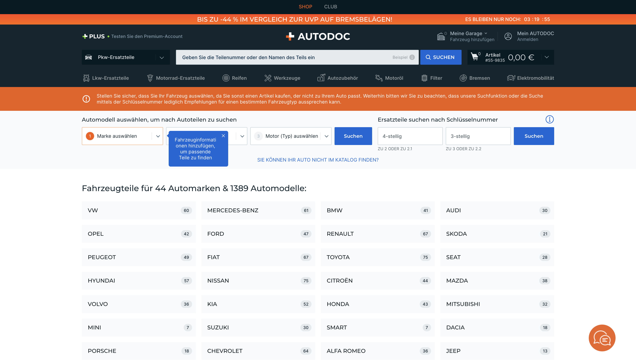
Task: Click the AUTODOC logo
Action: [x=318, y=36]
